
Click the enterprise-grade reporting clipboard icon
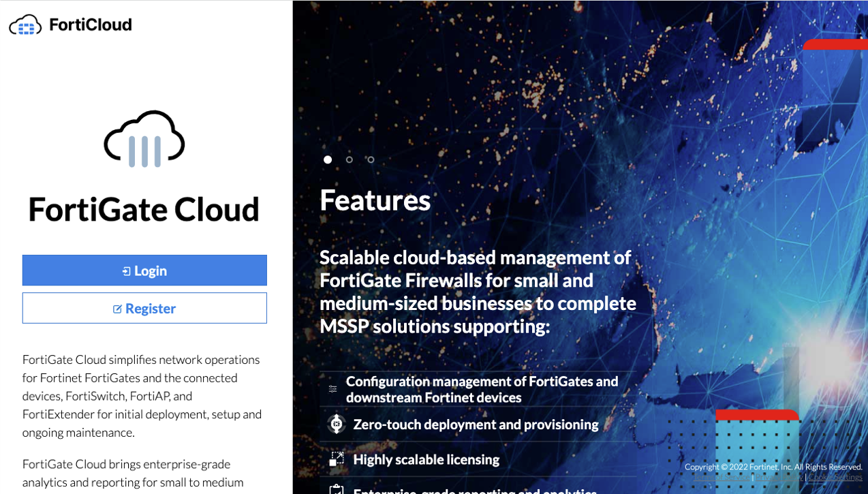[x=336, y=491]
